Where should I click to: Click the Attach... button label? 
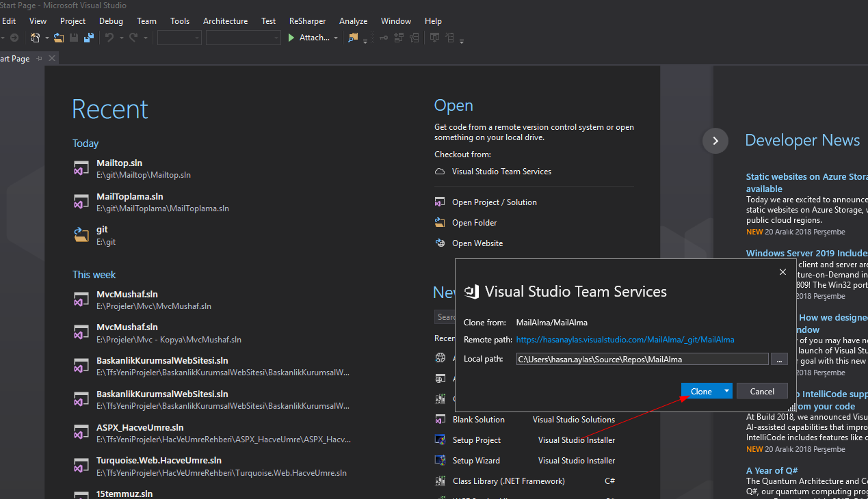coord(315,38)
